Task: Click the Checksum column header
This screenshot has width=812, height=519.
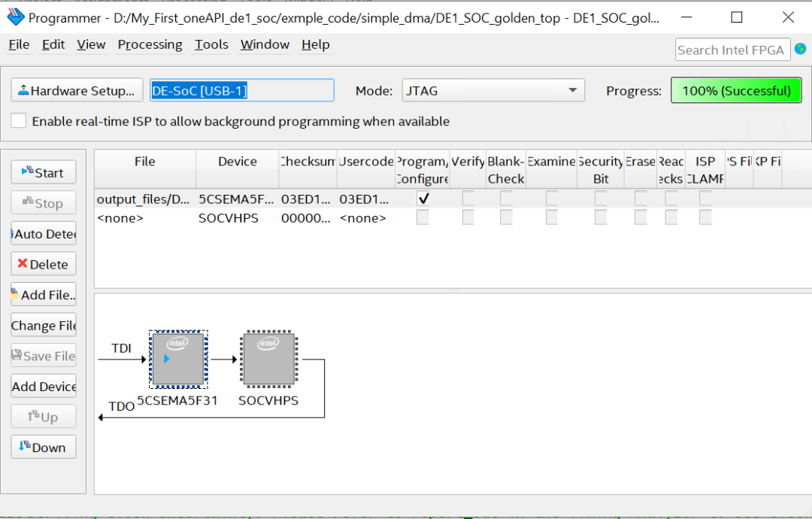Action: click(x=308, y=169)
